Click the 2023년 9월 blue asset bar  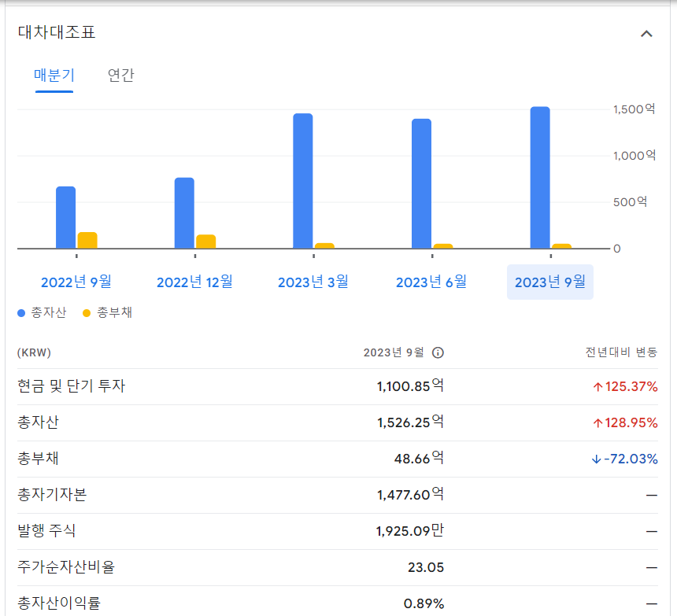coord(540,177)
